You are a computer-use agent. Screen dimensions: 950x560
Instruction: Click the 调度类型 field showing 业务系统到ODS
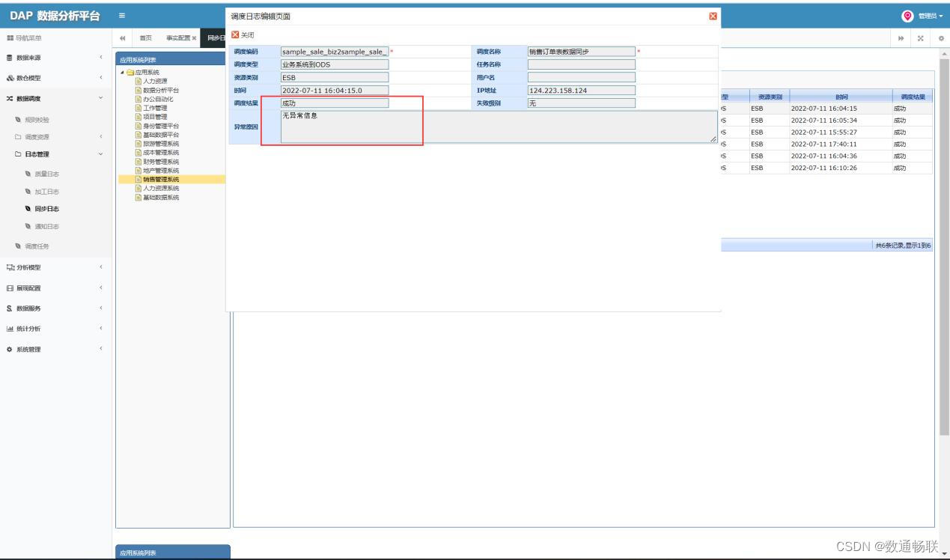[x=335, y=64]
